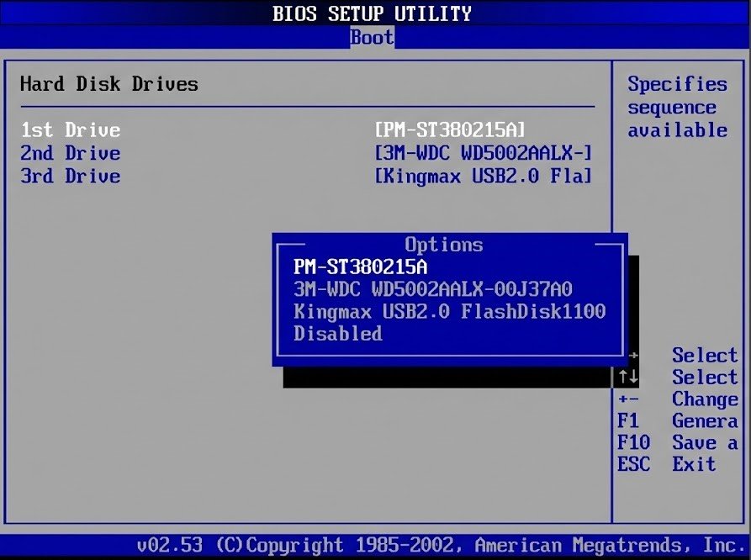Open the 2nd Drive value [3M-WDC WD5002AALX-]
Screen dimensions: 751x560
click(x=484, y=153)
